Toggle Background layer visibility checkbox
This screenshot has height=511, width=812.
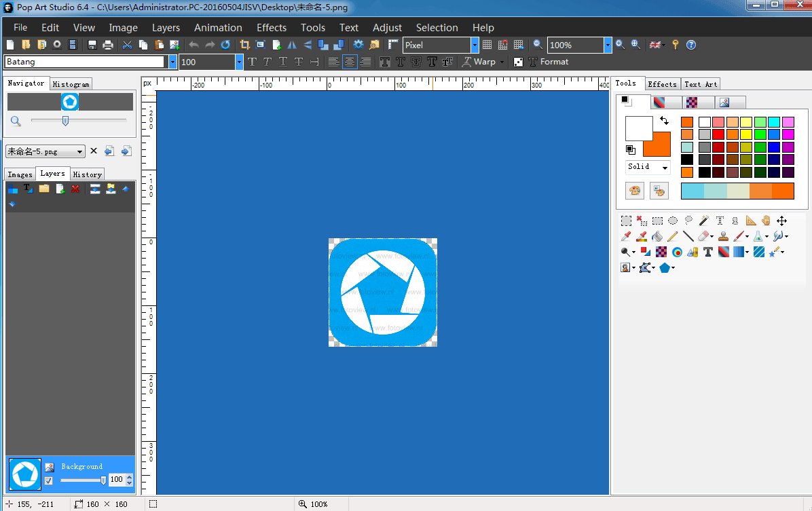click(49, 480)
